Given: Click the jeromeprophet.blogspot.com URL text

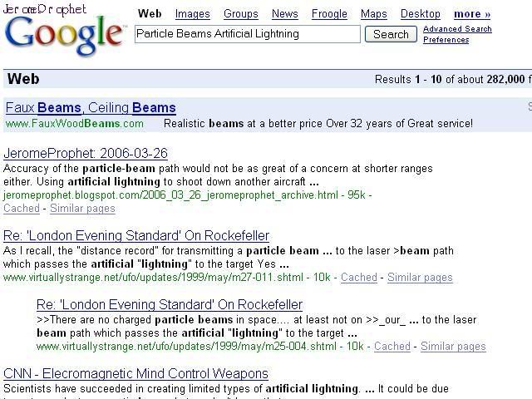Looking at the screenshot, I should (x=170, y=195).
